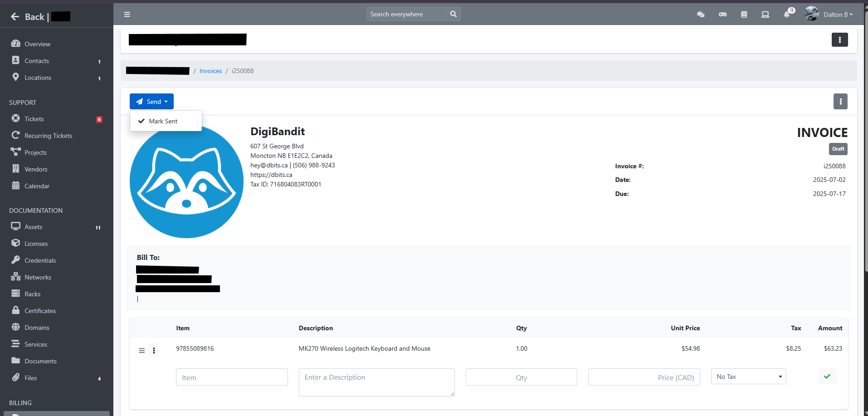Screen dimensions: 868x416
Task: Click the DigiBandit raccoon logo
Action: coord(186,181)
